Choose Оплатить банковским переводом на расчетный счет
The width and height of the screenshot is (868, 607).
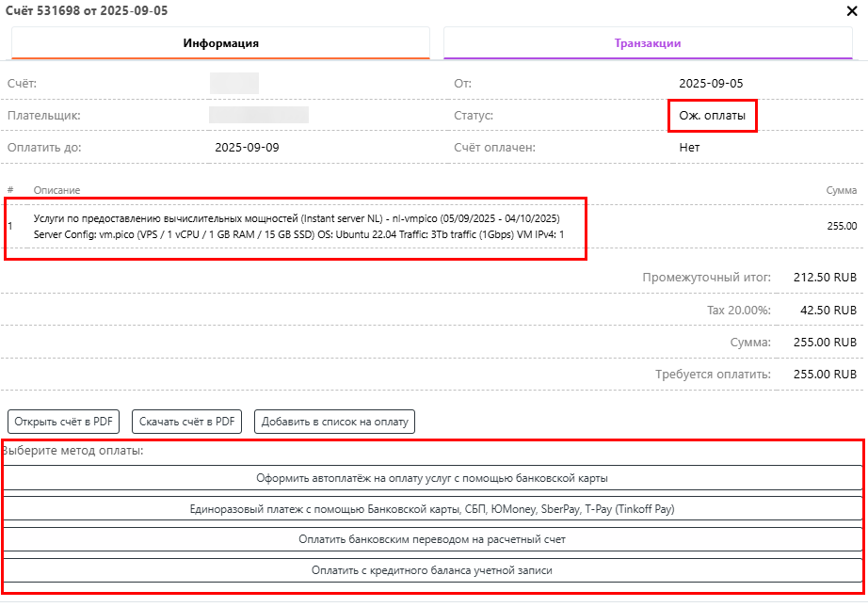click(432, 539)
